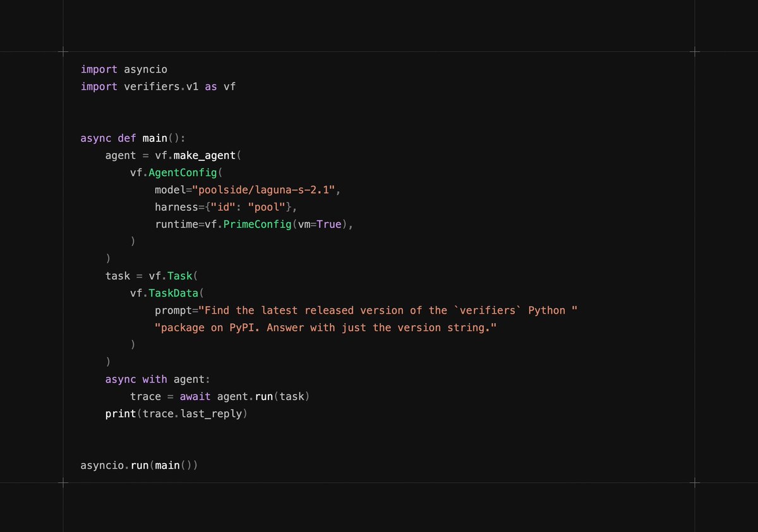
Task: Click the 'vf.TaskData(' line
Action: [x=167, y=293]
